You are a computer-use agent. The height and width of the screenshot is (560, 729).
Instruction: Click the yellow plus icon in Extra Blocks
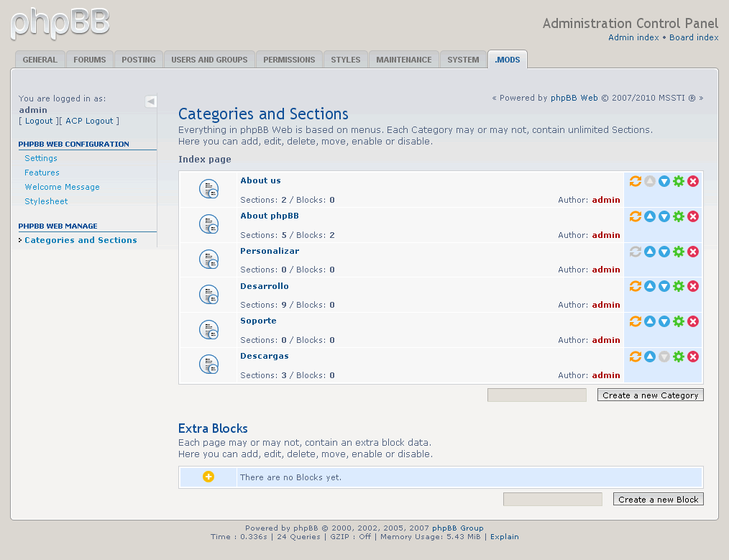point(208,477)
